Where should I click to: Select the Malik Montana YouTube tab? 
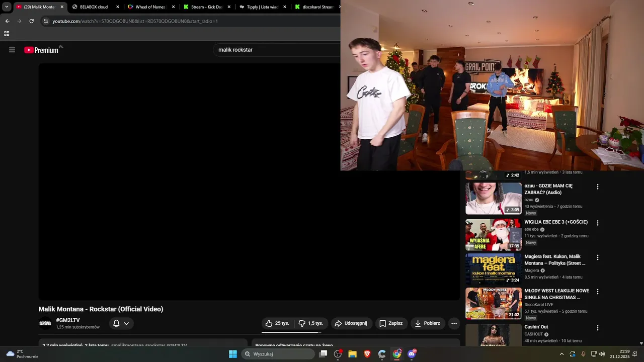coord(39,7)
